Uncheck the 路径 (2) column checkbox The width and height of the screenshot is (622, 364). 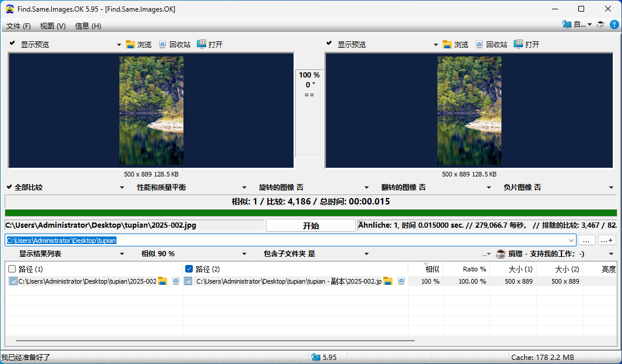[x=189, y=269]
